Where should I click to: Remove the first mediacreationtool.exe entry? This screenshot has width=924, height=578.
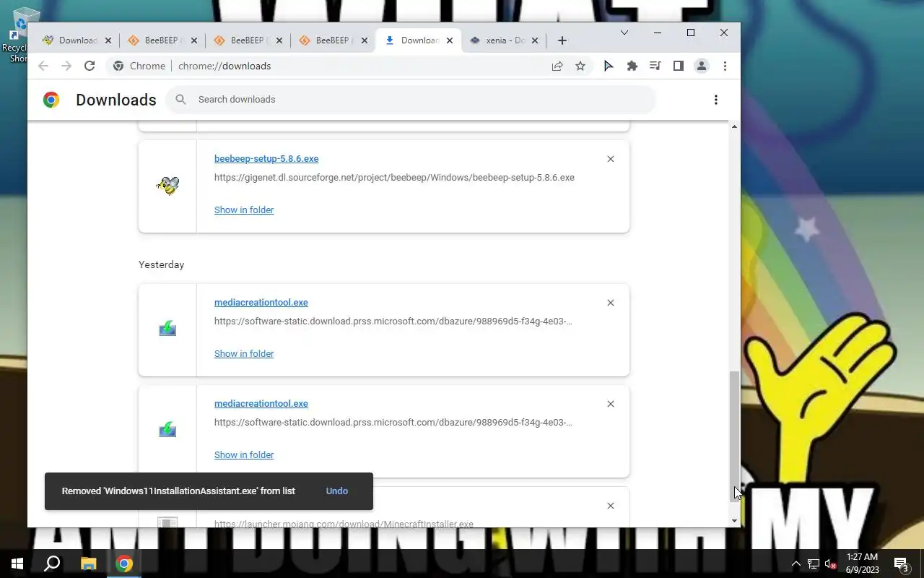(611, 303)
